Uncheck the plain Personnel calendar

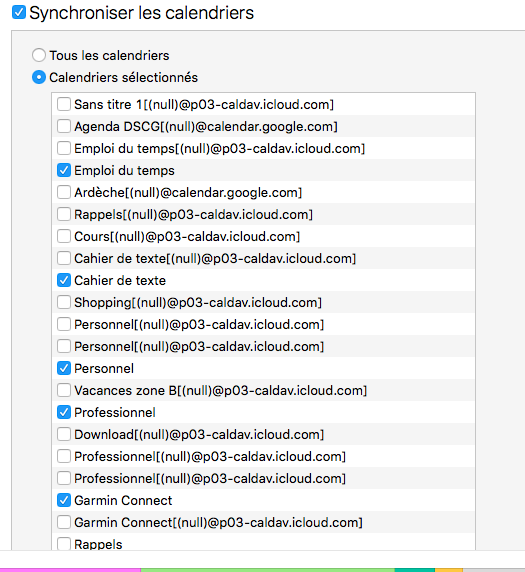[x=64, y=368]
